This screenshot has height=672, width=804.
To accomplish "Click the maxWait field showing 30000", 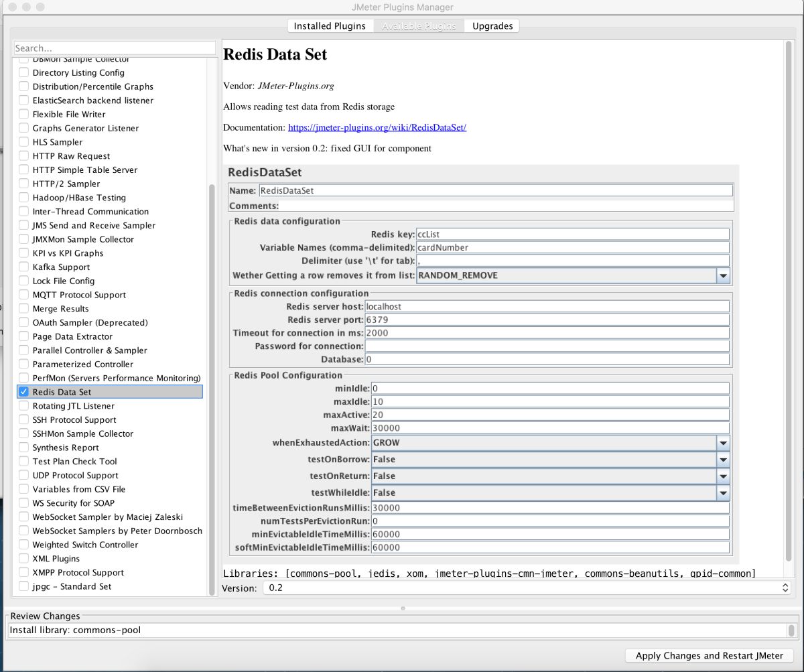I will pyautogui.click(x=550, y=428).
